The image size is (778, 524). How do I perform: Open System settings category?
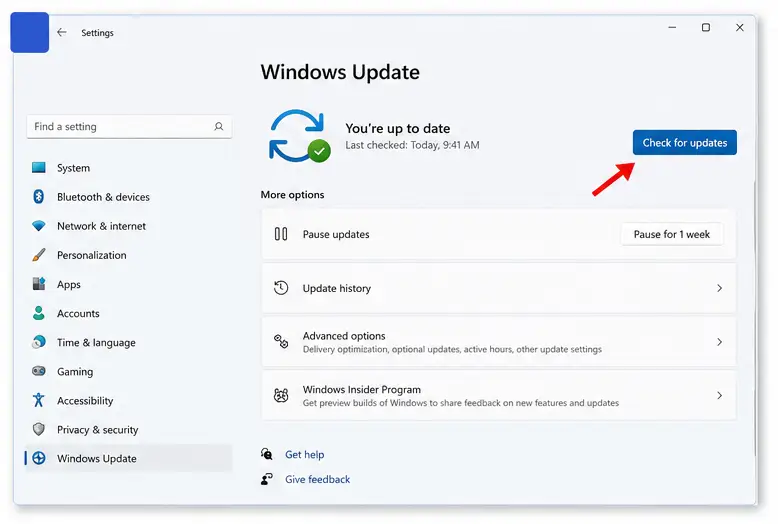click(129, 168)
